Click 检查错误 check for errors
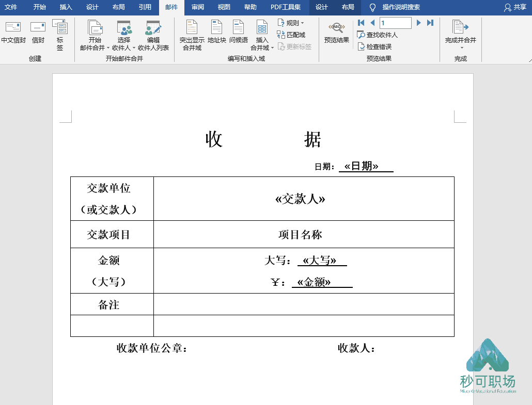Screen dimensions: 532x405 (374, 46)
